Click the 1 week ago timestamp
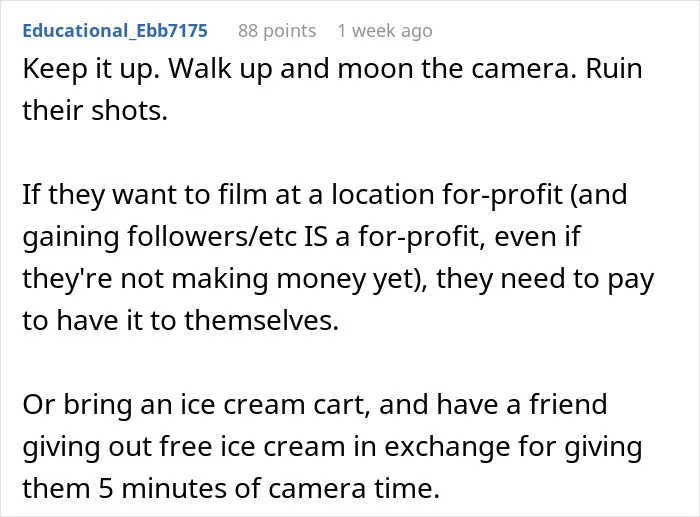 point(385,31)
